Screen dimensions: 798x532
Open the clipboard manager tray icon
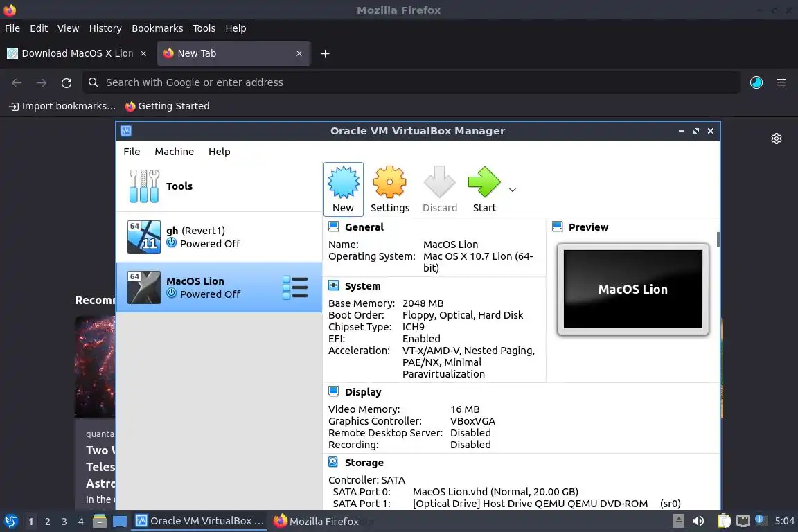point(724,522)
